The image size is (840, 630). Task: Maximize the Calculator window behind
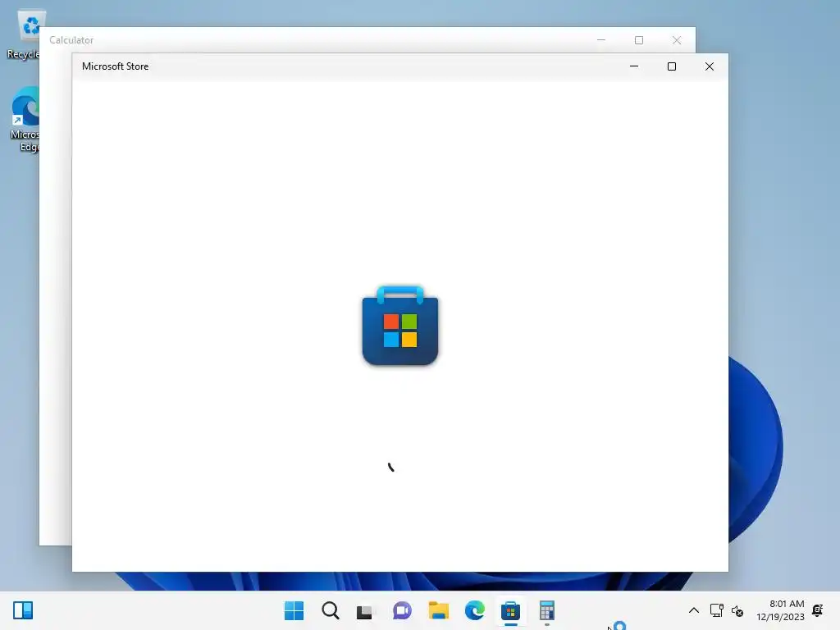639,40
